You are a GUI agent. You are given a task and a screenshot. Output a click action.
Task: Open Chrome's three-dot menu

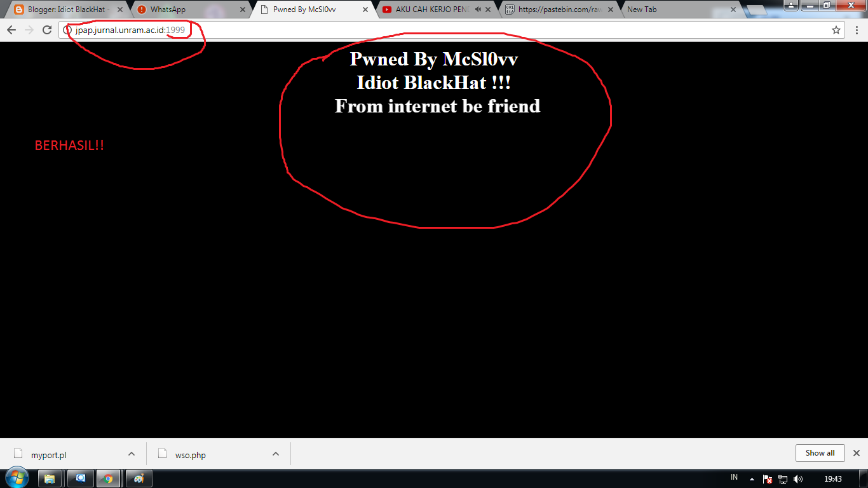(x=856, y=29)
